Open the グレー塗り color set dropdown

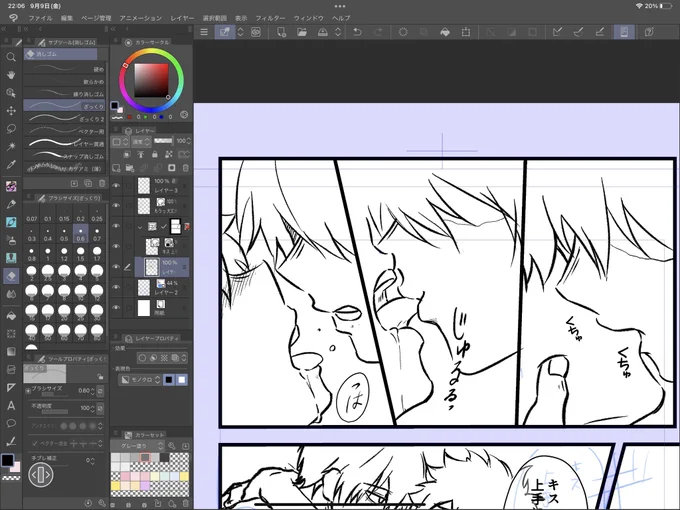tap(137, 446)
